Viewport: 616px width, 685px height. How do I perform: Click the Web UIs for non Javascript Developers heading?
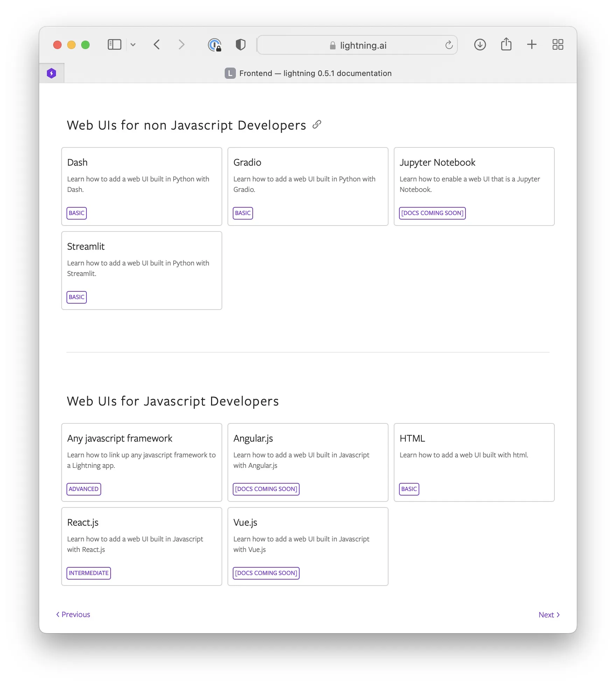pos(187,125)
